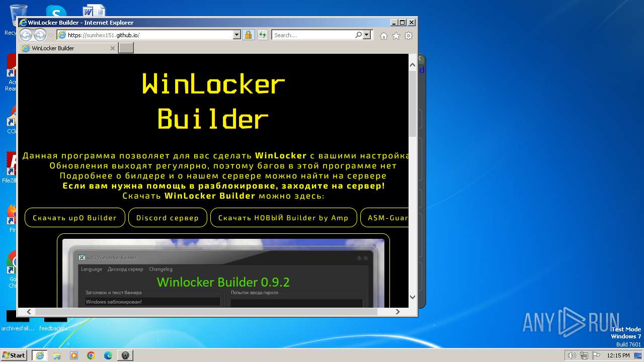Image resolution: width=644 pixels, height=362 pixels.
Task: Click the Windows заблокирован! text field
Action: [x=152, y=302]
